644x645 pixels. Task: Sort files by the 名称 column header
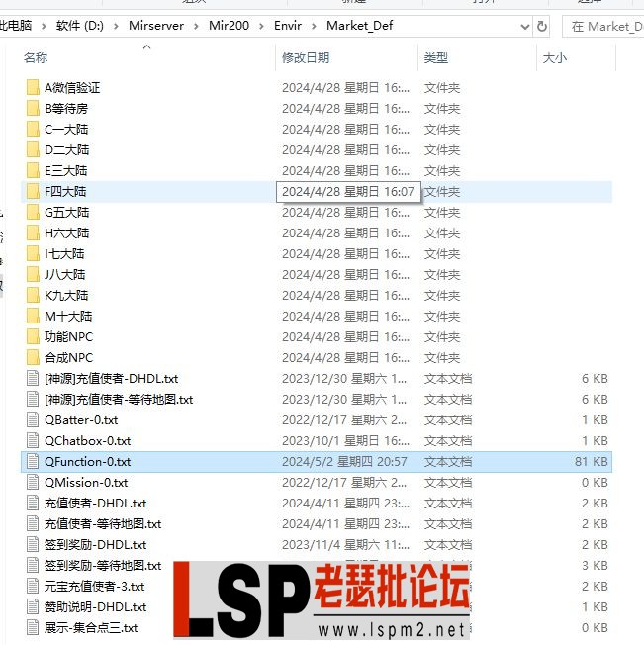[36, 58]
